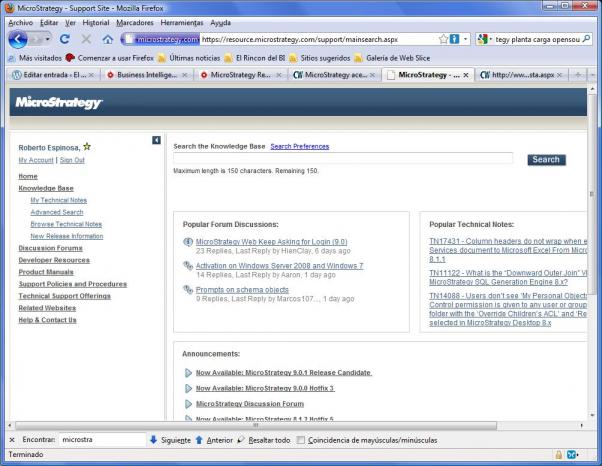
Task: Switch to the Business Intelligence tab
Action: [145, 75]
